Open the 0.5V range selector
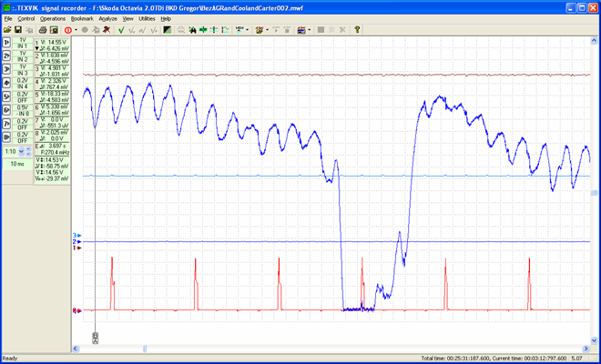This screenshot has height=364, width=601. [x=23, y=107]
